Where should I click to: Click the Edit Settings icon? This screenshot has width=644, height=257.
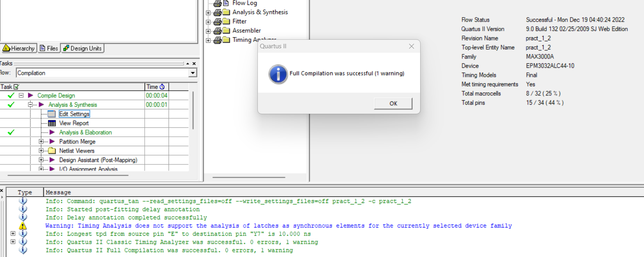coord(52,114)
